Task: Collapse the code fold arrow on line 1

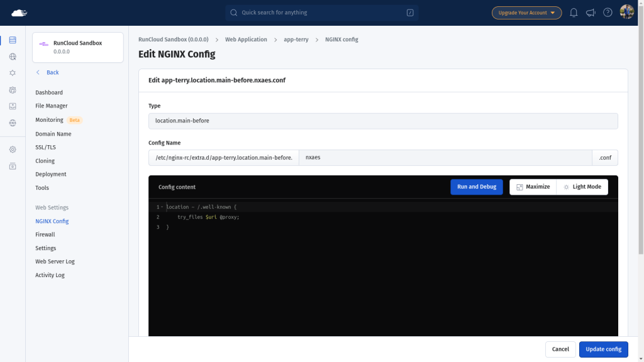Action: (x=162, y=207)
